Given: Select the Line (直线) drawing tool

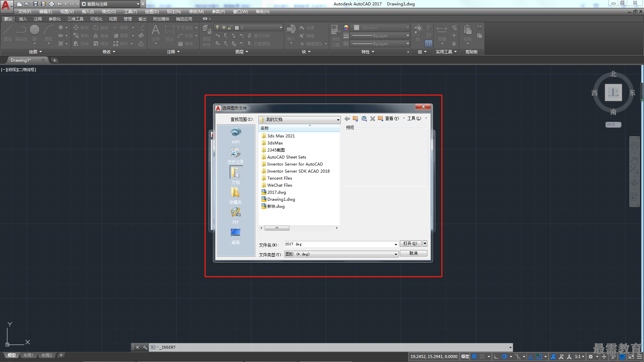Looking at the screenshot, I should [8, 33].
